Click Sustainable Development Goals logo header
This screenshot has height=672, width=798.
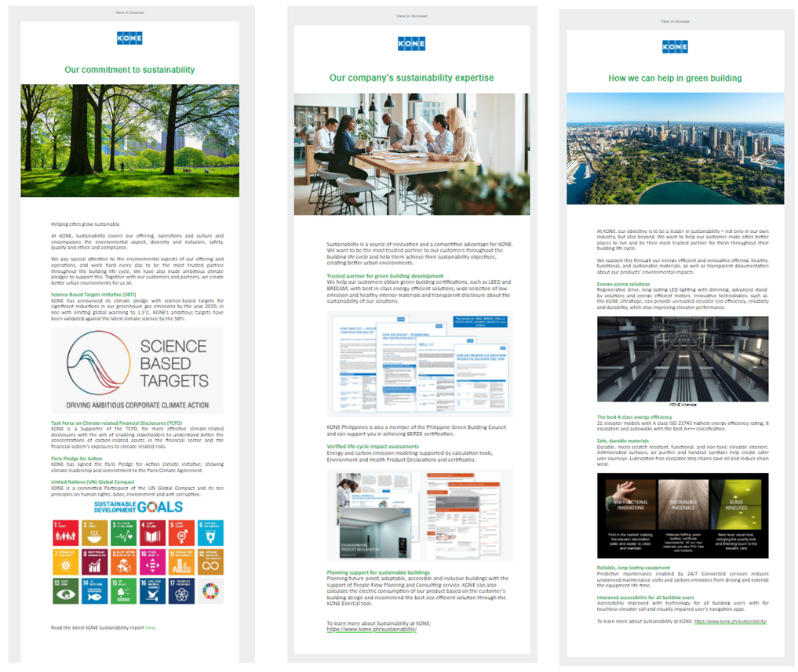click(138, 507)
